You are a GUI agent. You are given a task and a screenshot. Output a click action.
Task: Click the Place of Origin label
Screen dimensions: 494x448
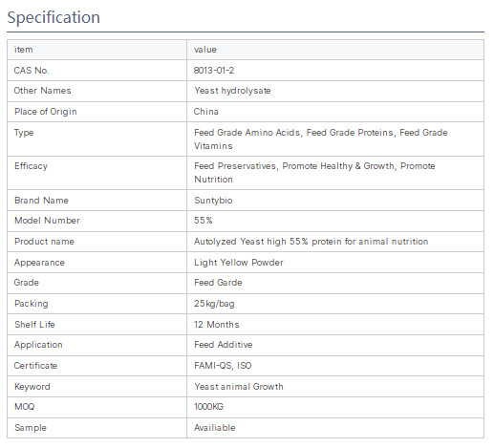click(x=46, y=112)
